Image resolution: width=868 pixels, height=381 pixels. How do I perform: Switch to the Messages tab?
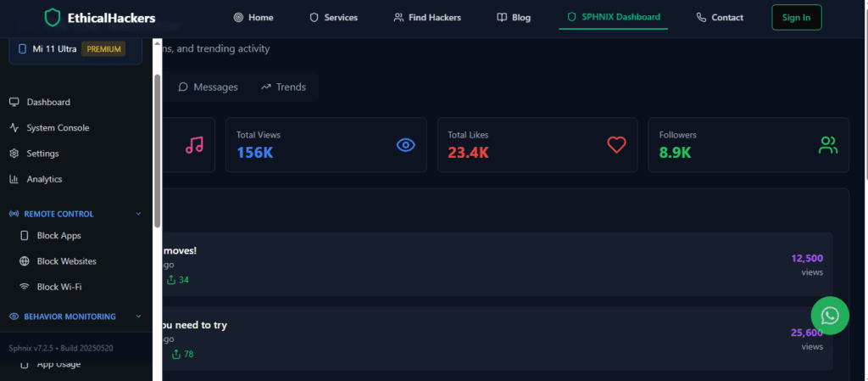tap(209, 87)
